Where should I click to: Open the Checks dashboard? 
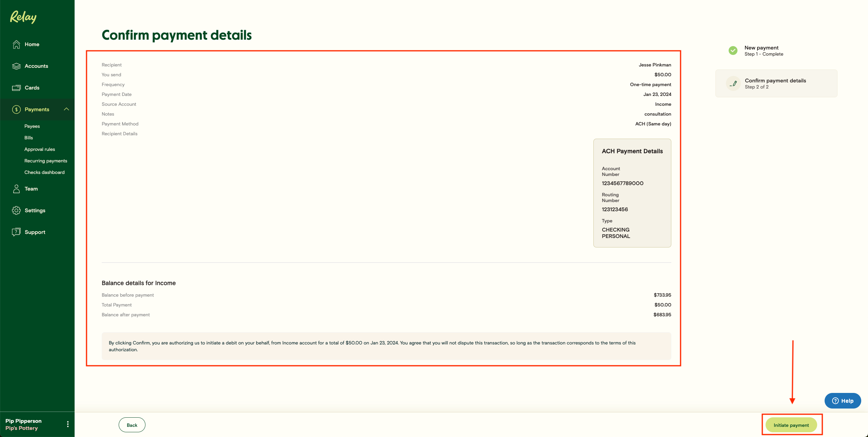[x=44, y=172]
